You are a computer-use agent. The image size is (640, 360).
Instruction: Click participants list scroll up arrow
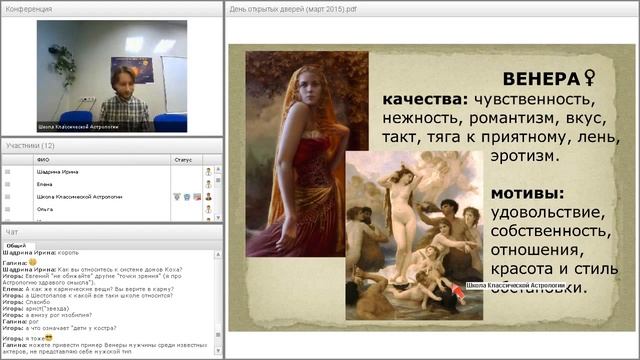click(218, 169)
